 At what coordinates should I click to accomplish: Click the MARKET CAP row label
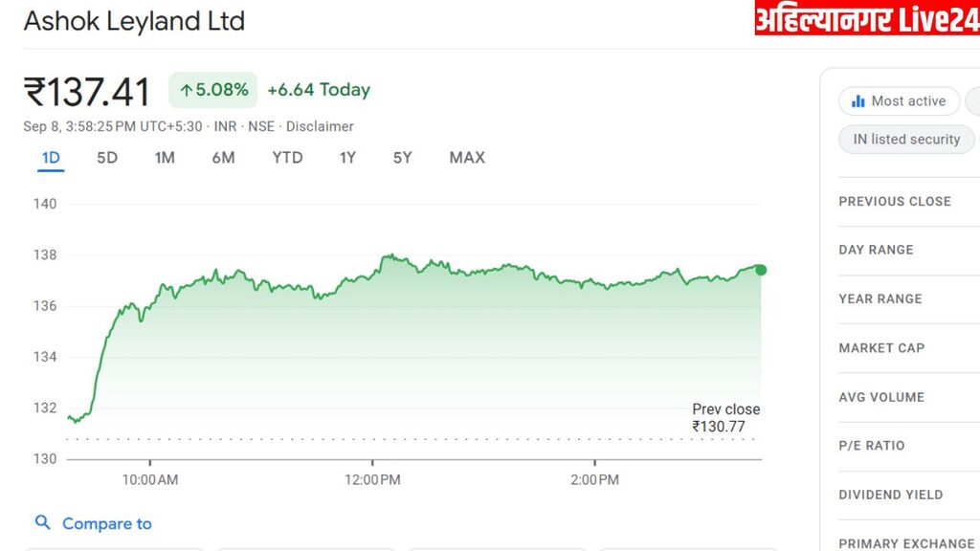pos(881,348)
